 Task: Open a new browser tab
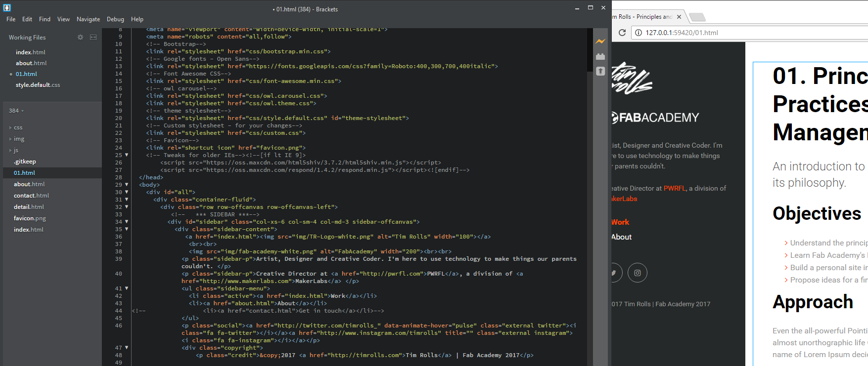(697, 17)
